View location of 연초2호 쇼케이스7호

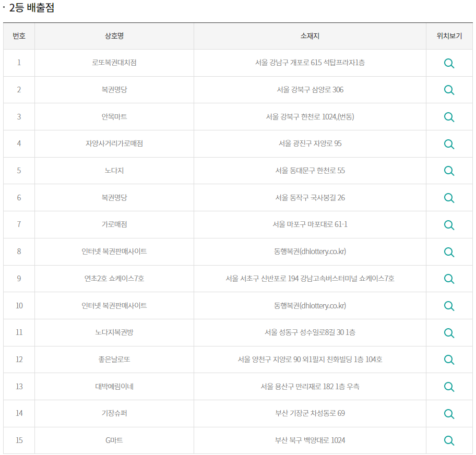449,279
